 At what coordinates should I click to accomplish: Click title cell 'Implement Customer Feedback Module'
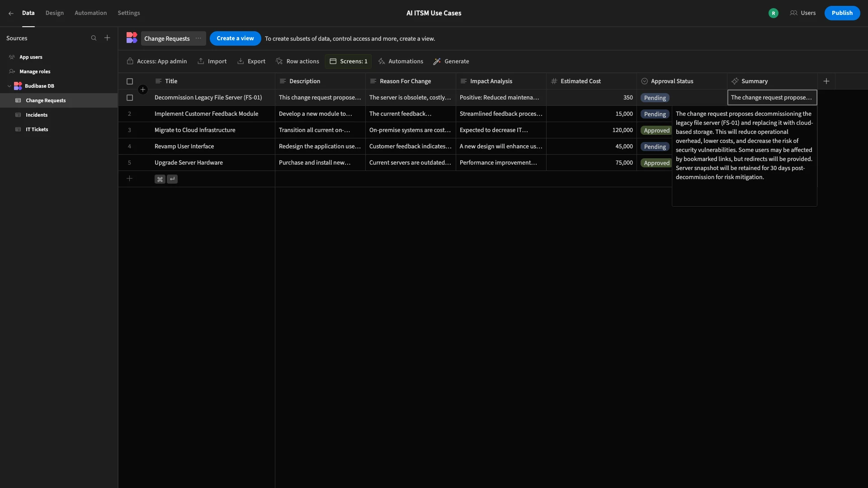pyautogui.click(x=212, y=114)
